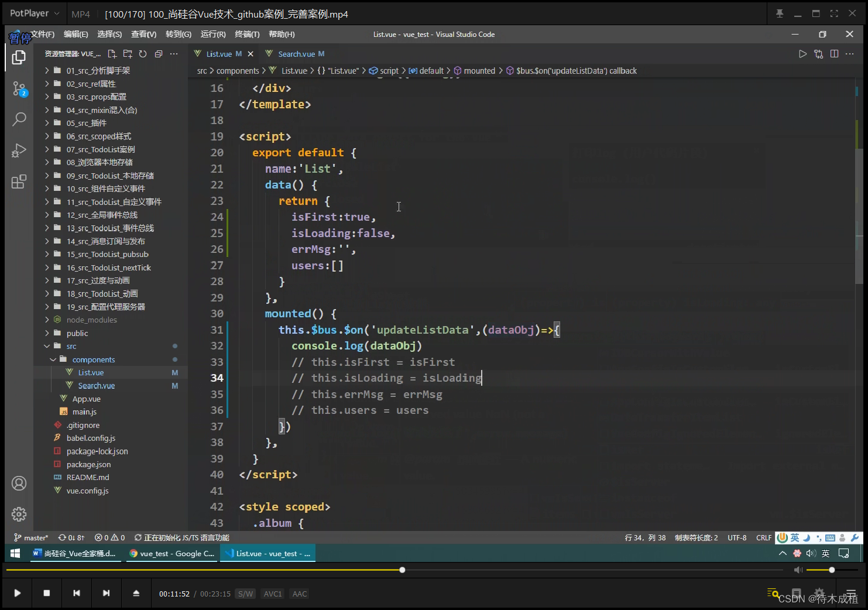Open the Manage gear in activity bar
This screenshot has height=610, width=868.
tap(19, 514)
